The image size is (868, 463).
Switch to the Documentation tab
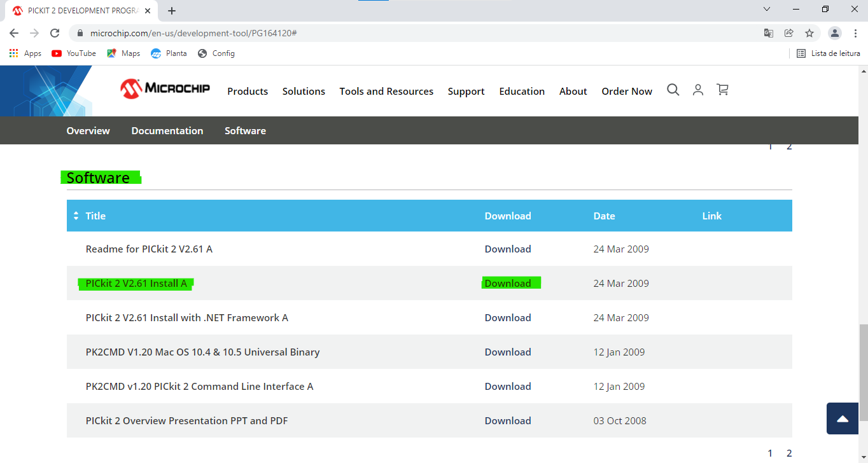(x=167, y=131)
